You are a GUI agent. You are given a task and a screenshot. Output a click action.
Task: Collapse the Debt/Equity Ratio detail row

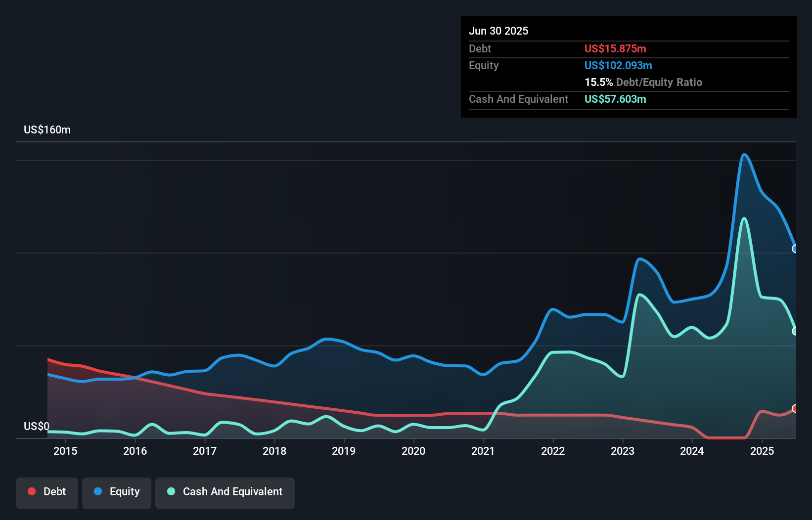coord(643,82)
